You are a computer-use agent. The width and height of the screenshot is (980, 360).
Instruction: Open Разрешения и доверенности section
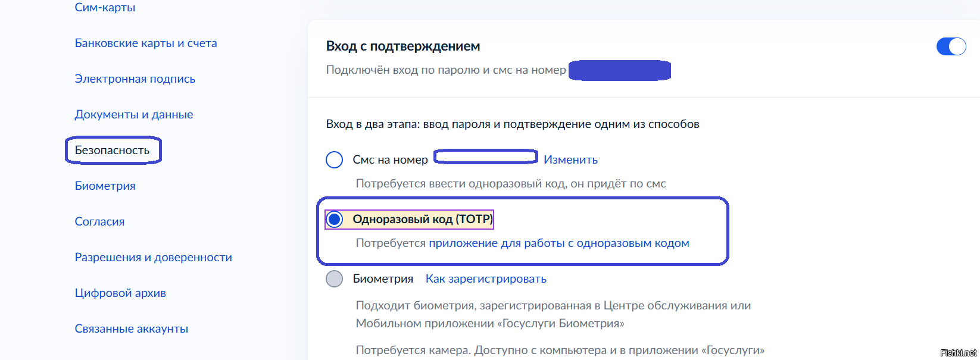click(x=153, y=257)
